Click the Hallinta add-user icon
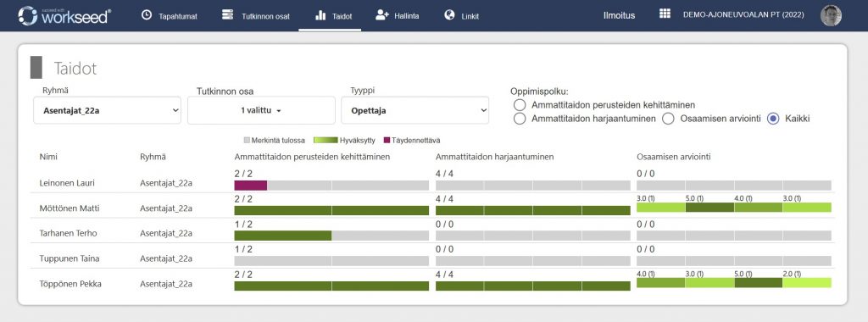868x322 pixels. coord(382,15)
